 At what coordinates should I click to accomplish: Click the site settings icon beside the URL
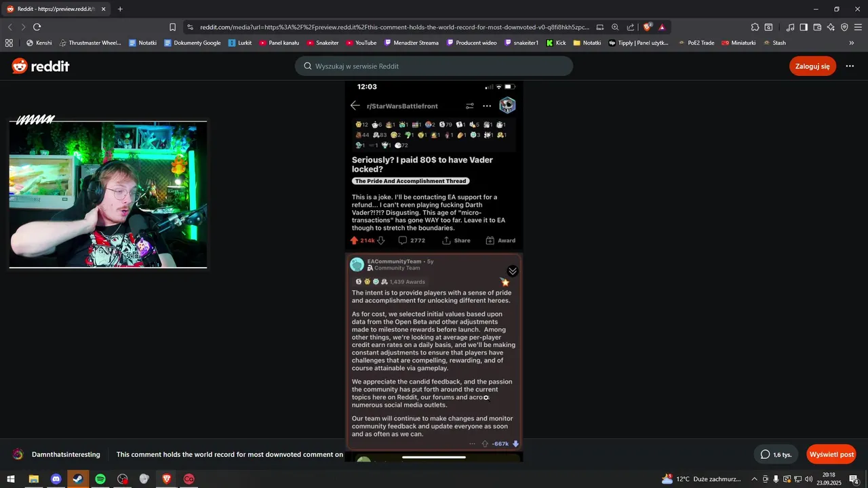tap(191, 27)
